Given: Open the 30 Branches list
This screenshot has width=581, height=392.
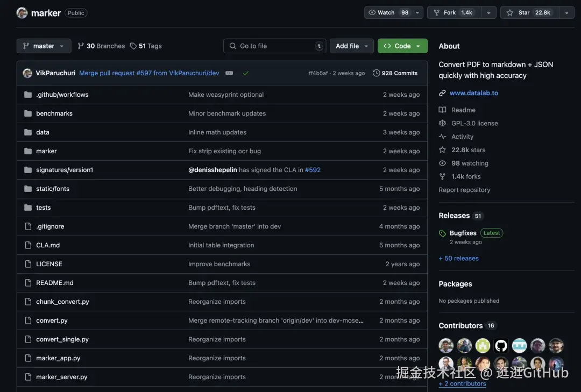Looking at the screenshot, I should [x=101, y=46].
